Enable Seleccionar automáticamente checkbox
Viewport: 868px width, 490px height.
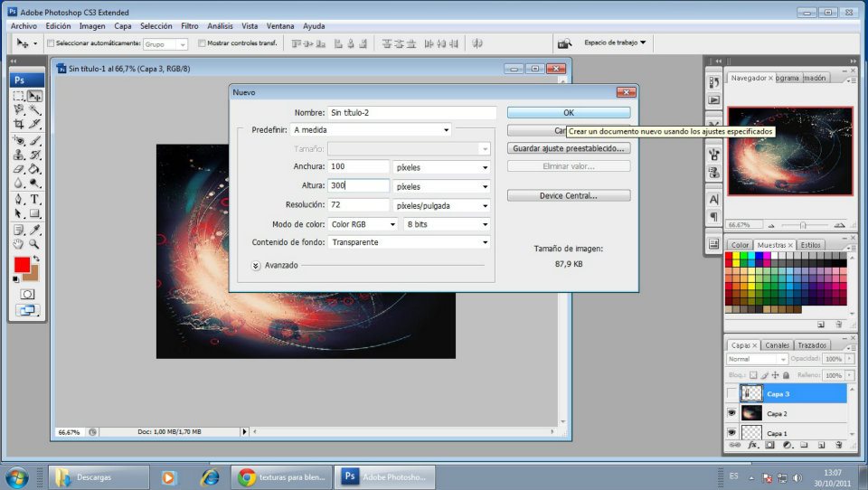51,43
